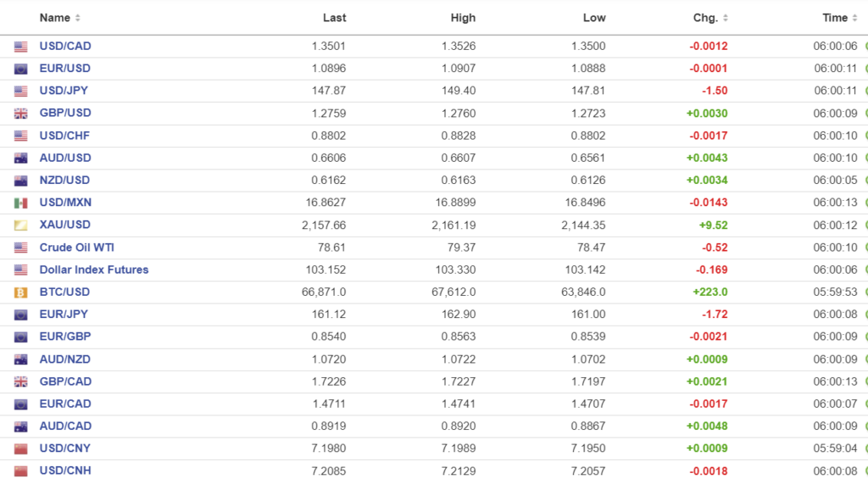
Task: Click the EU flag beside EUR/JPY
Action: [x=21, y=315]
